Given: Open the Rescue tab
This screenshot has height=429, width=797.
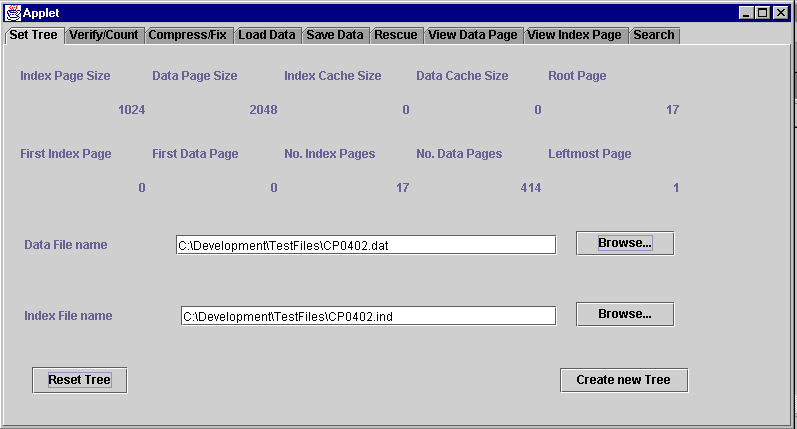Looking at the screenshot, I should point(396,35).
